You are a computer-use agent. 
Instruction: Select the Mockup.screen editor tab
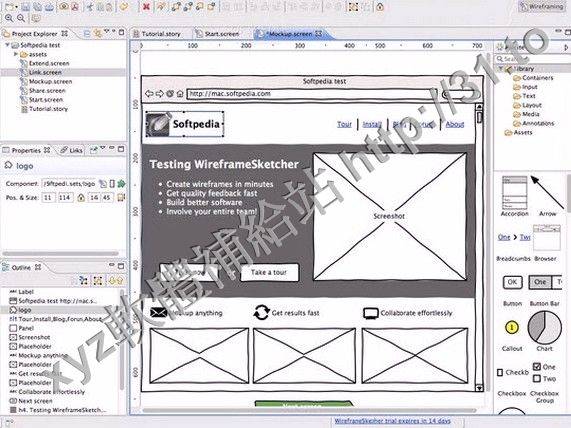coord(290,34)
